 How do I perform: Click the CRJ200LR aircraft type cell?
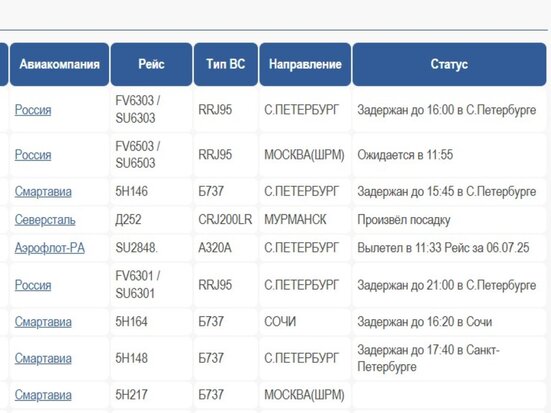[226, 220]
